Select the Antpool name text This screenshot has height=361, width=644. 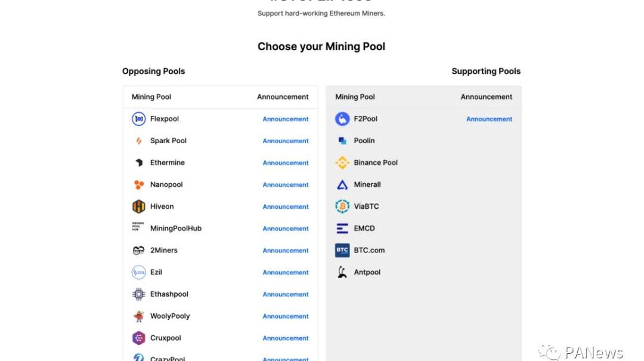pos(367,272)
